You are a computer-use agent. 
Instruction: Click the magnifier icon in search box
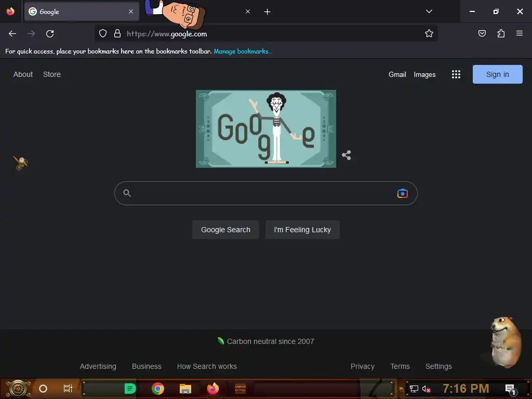[127, 193]
